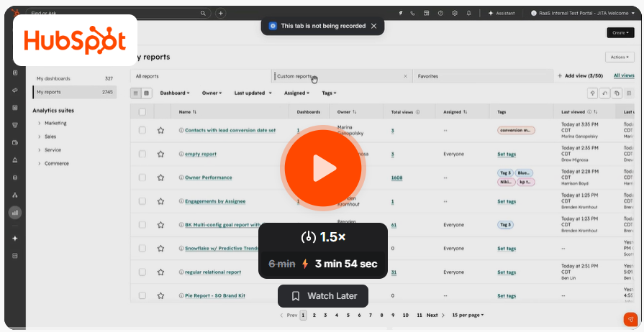The height and width of the screenshot is (332, 644).
Task: Open the help question mark icon
Action: (440, 13)
